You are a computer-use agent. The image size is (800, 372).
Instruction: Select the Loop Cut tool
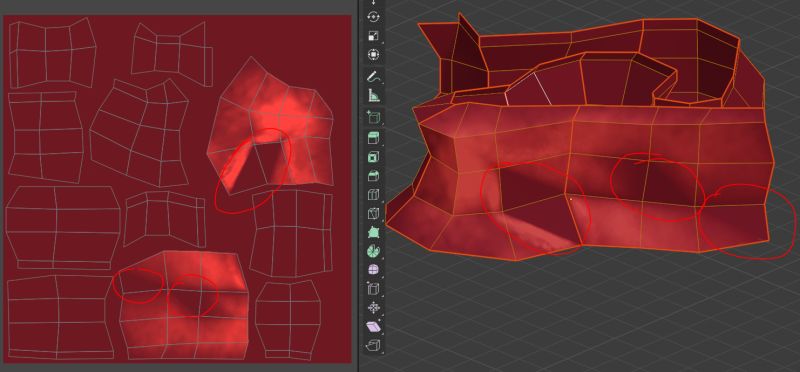coord(373,194)
